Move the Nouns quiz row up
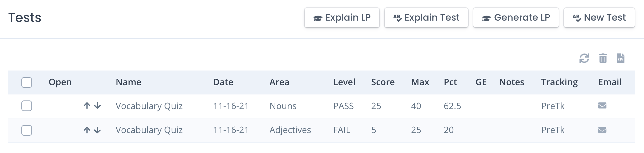The width and height of the screenshot is (644, 153). [x=87, y=106]
